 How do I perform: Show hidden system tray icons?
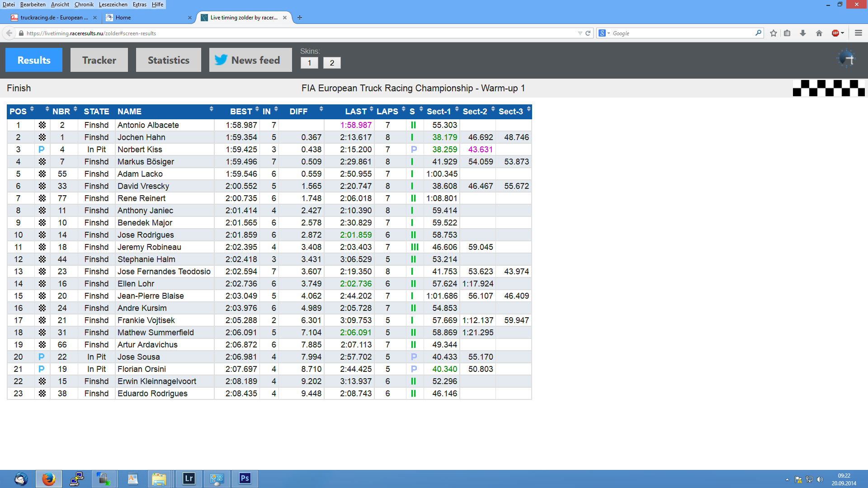click(787, 479)
